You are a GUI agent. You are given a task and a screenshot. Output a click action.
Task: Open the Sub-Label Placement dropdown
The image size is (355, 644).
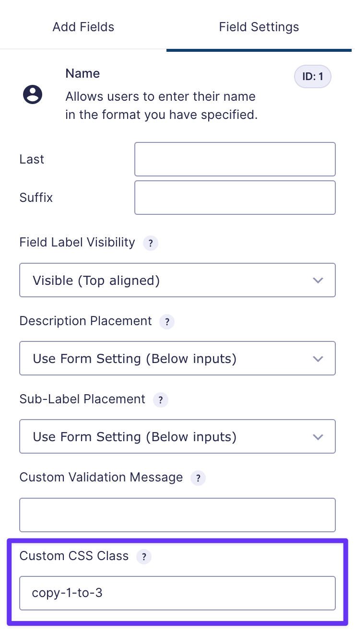[177, 436]
